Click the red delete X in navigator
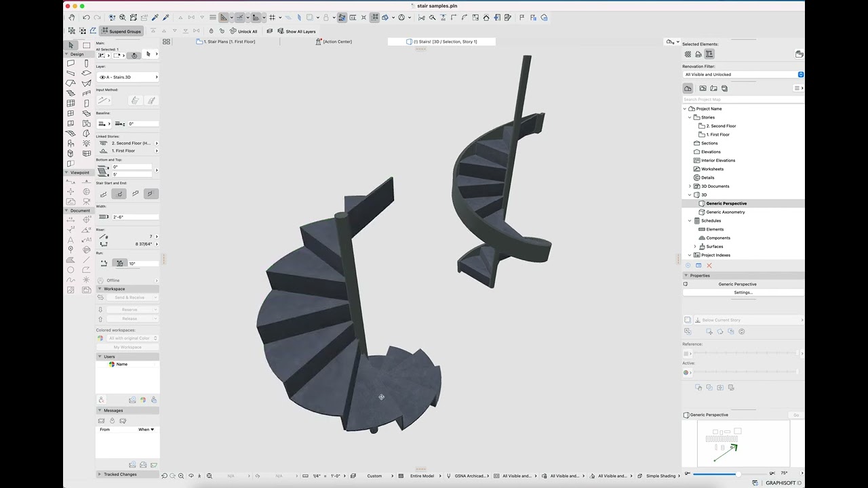The width and height of the screenshot is (868, 488). click(709, 266)
